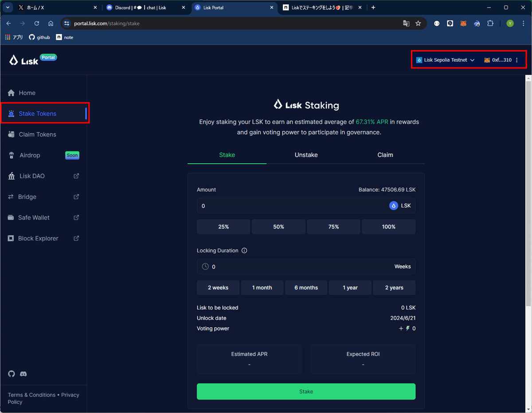Click the Locking Duration weeks input
532x413 pixels.
point(306,267)
